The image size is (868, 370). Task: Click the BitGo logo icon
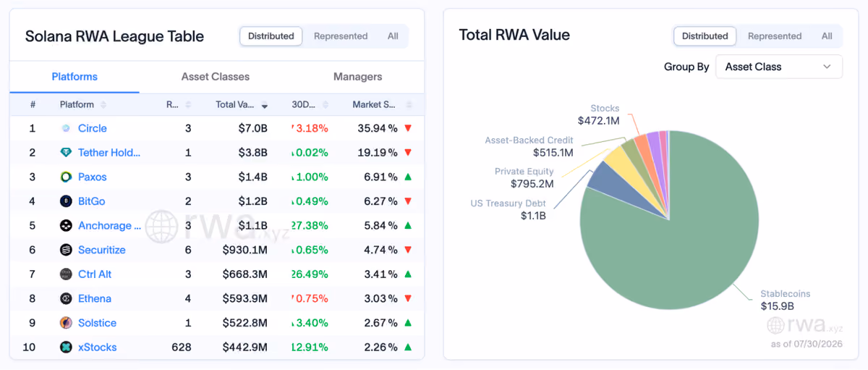[x=66, y=201]
